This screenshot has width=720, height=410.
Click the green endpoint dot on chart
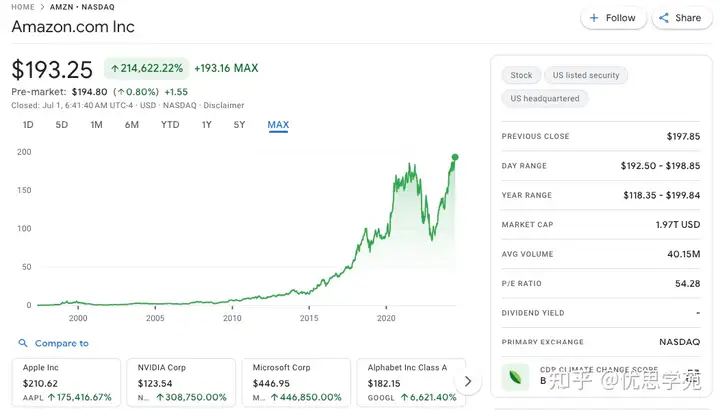point(455,157)
